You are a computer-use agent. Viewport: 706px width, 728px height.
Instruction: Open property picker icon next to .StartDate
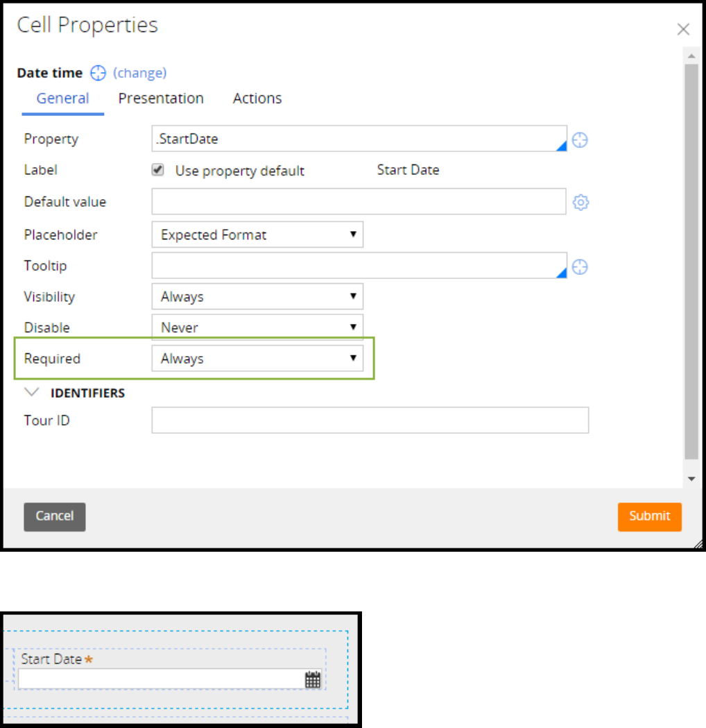[x=580, y=140]
